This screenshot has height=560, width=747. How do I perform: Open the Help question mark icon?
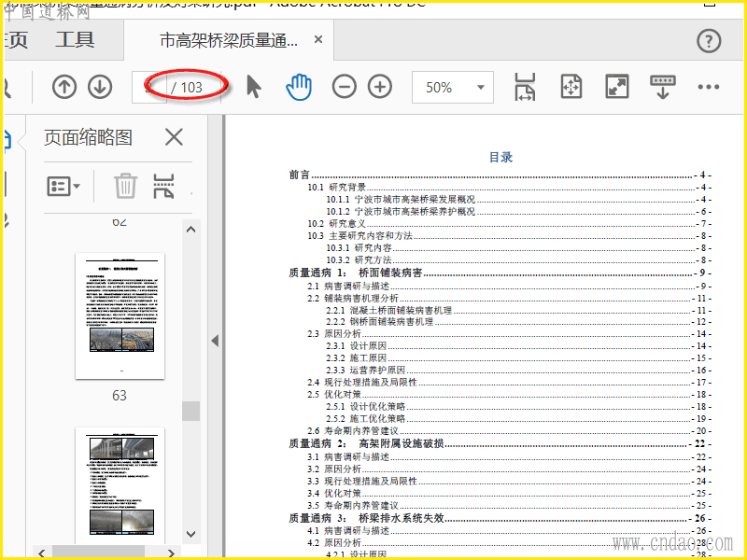[709, 41]
